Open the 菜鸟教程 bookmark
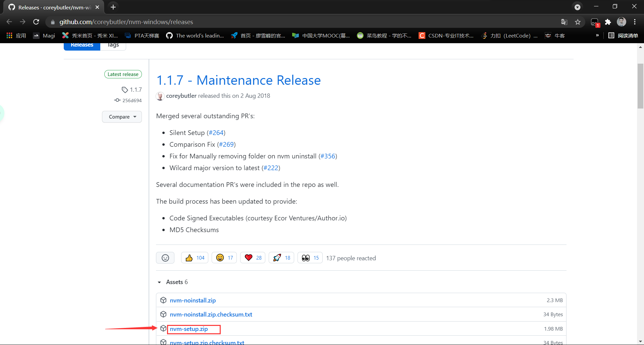The image size is (644, 345). tap(384, 36)
